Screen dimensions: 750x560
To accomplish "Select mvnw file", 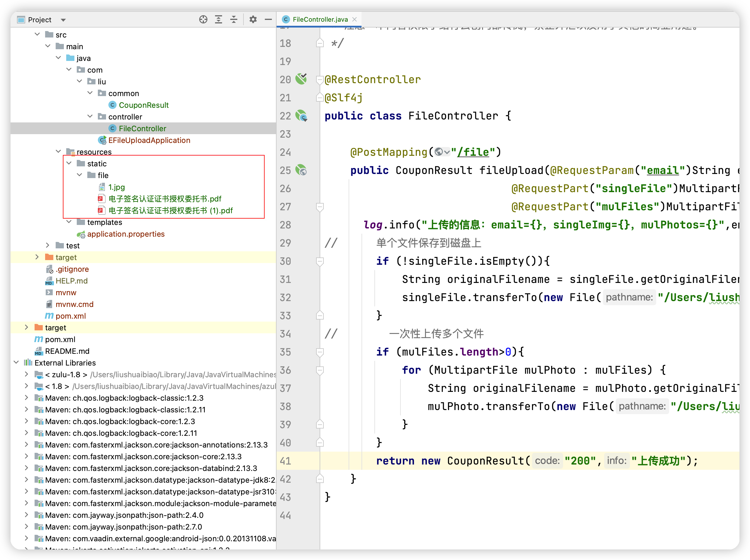I will tap(66, 293).
